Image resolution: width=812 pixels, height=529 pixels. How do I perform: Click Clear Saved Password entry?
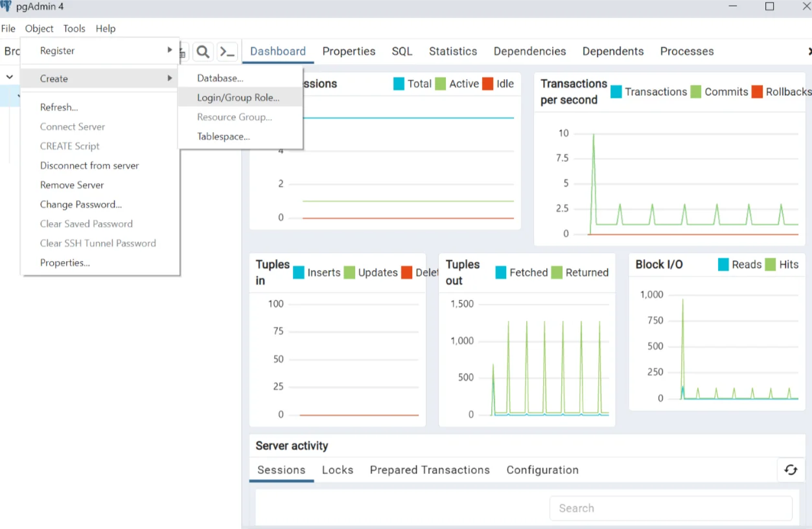point(100,224)
